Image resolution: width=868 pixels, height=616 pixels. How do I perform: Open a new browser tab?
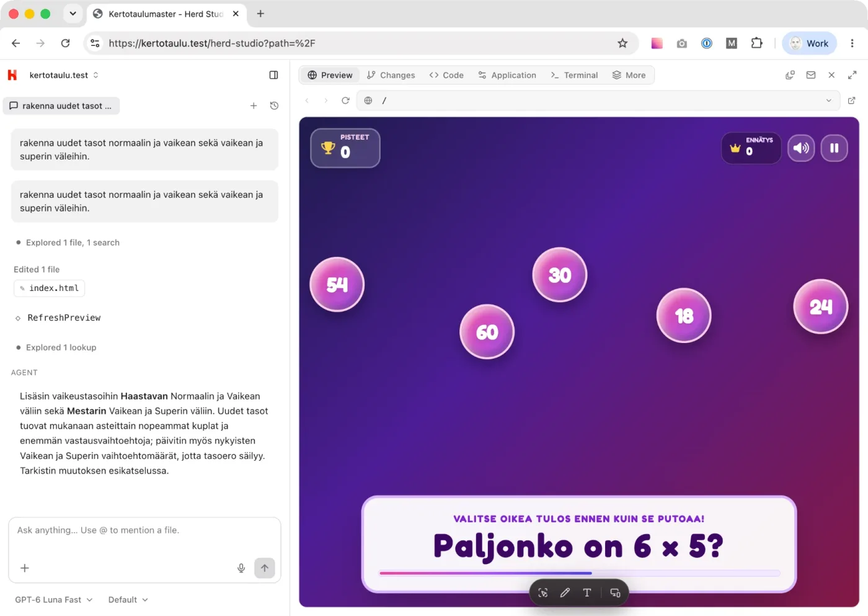(x=260, y=14)
